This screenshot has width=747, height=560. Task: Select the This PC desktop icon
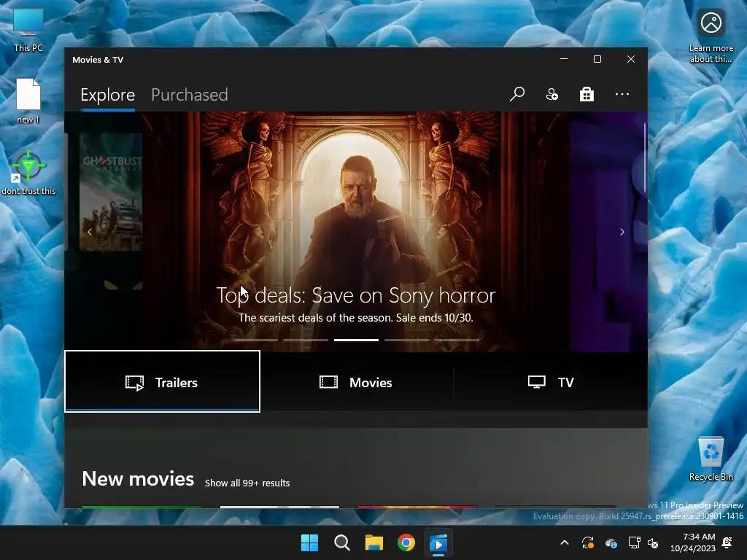tap(28, 30)
